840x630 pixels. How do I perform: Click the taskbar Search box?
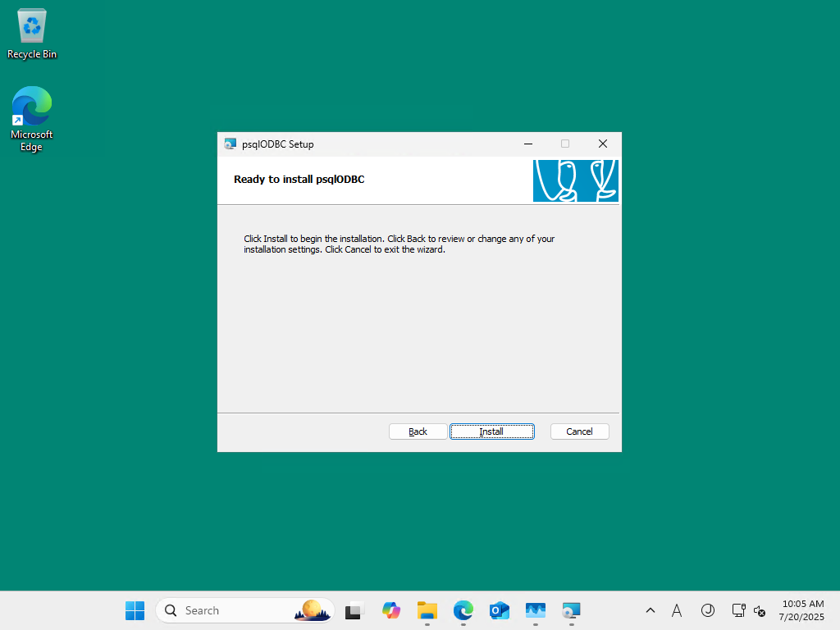click(245, 610)
